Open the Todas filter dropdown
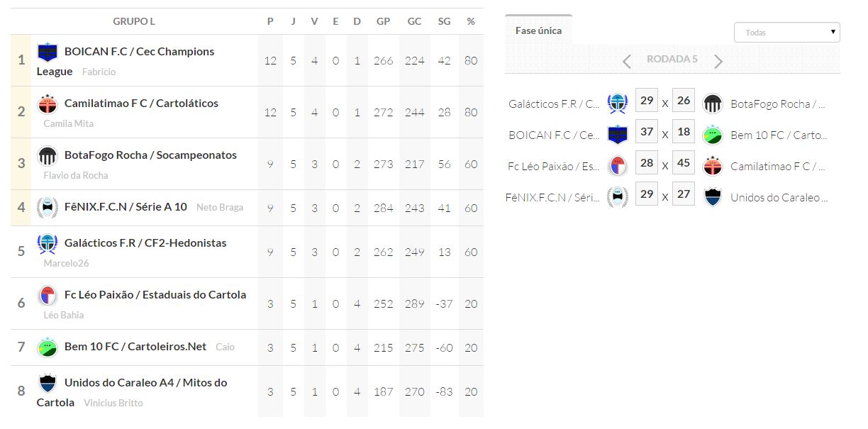The height and width of the screenshot is (429, 868). click(786, 33)
